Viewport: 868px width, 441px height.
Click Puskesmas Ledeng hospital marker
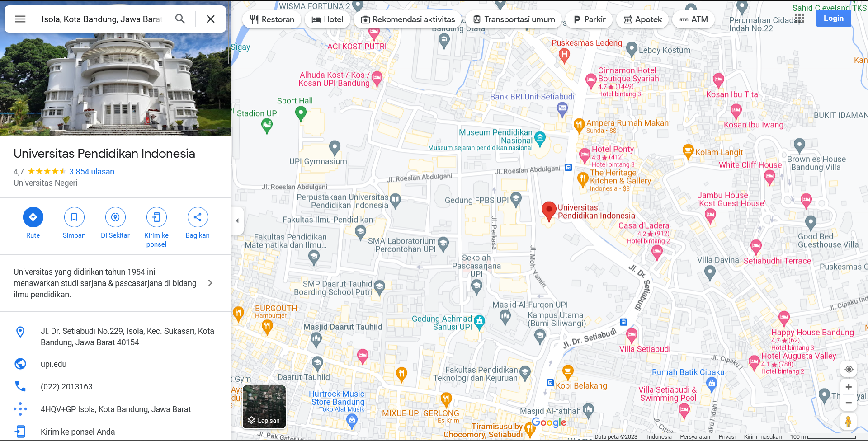(x=564, y=56)
